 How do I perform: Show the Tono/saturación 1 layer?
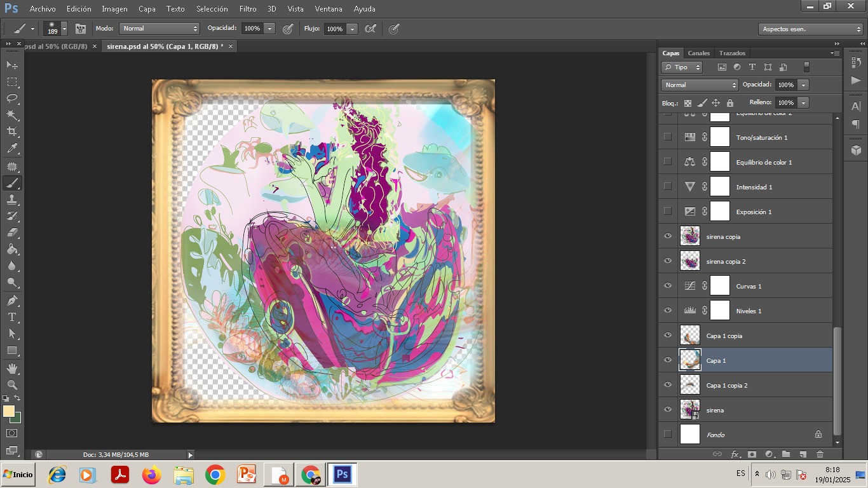[x=667, y=137]
